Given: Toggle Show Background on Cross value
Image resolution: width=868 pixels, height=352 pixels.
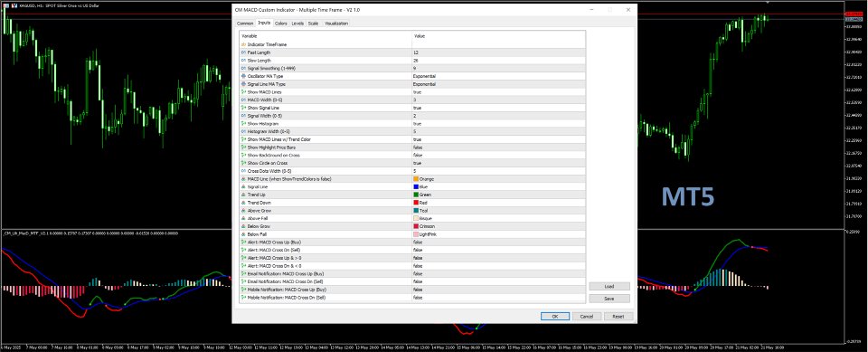Looking at the screenshot, I should (498, 156).
